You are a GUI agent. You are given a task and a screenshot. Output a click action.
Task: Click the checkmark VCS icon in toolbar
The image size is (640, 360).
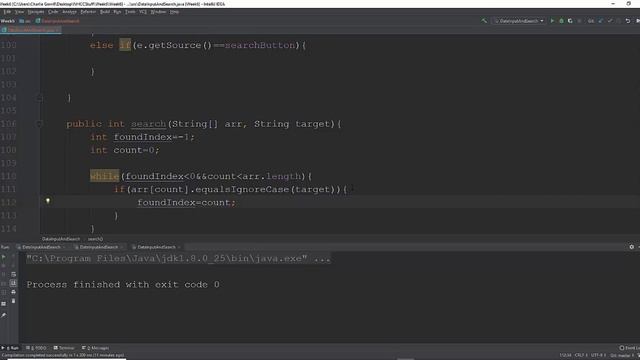coord(610,21)
